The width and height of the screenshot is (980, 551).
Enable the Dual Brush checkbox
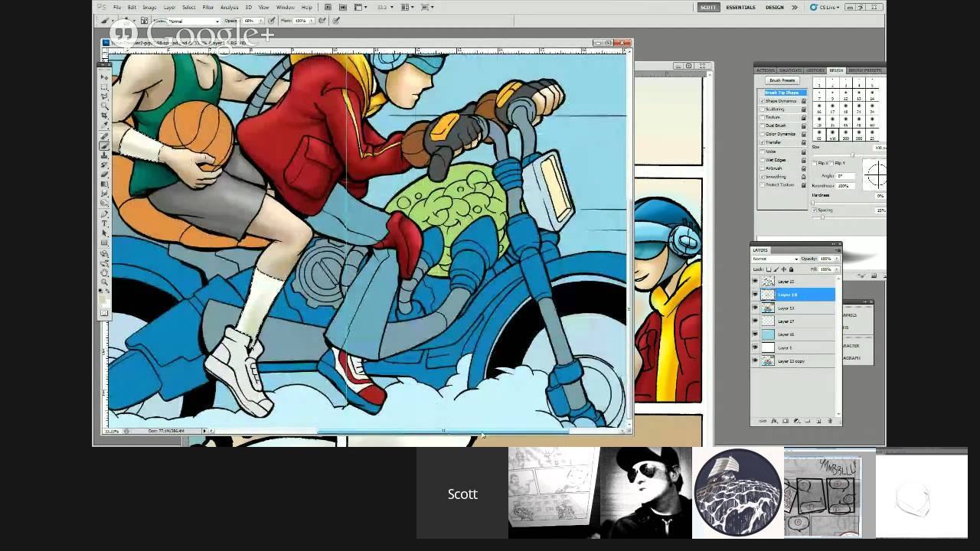point(763,126)
